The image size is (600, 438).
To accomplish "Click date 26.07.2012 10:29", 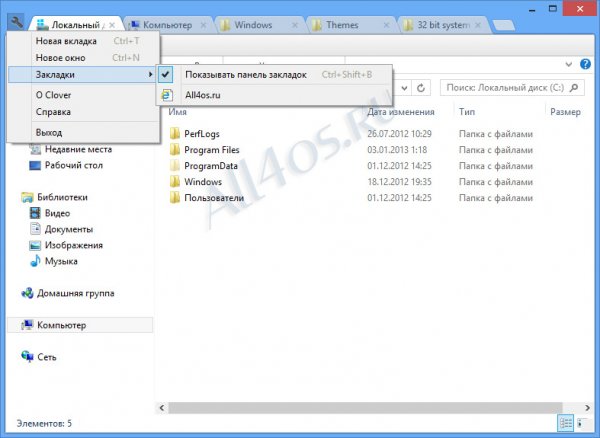I will [x=399, y=134].
